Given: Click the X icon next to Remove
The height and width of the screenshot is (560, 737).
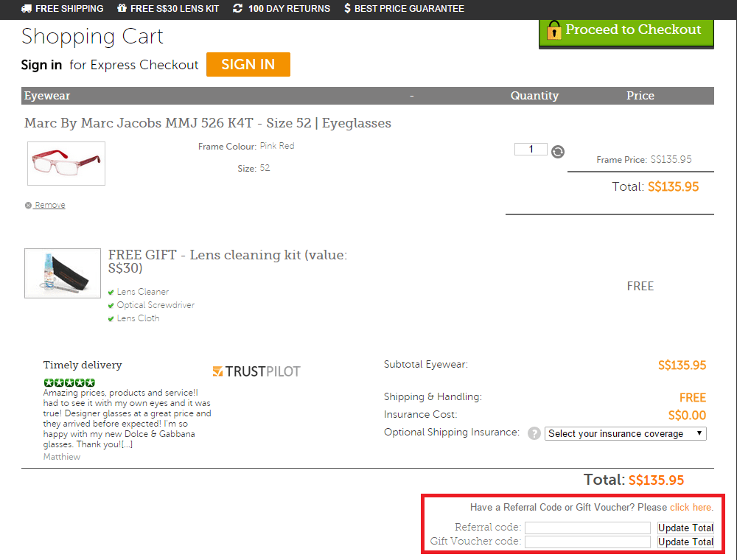Looking at the screenshot, I should tap(27, 205).
